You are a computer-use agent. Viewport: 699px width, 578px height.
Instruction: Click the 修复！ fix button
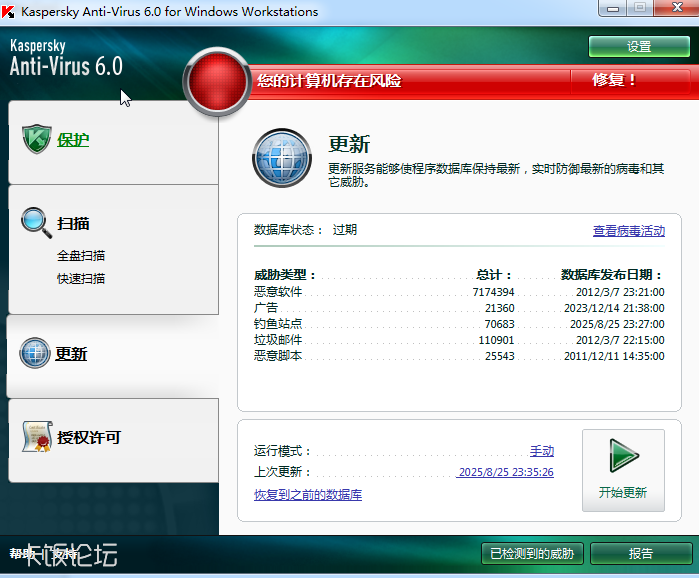point(614,81)
